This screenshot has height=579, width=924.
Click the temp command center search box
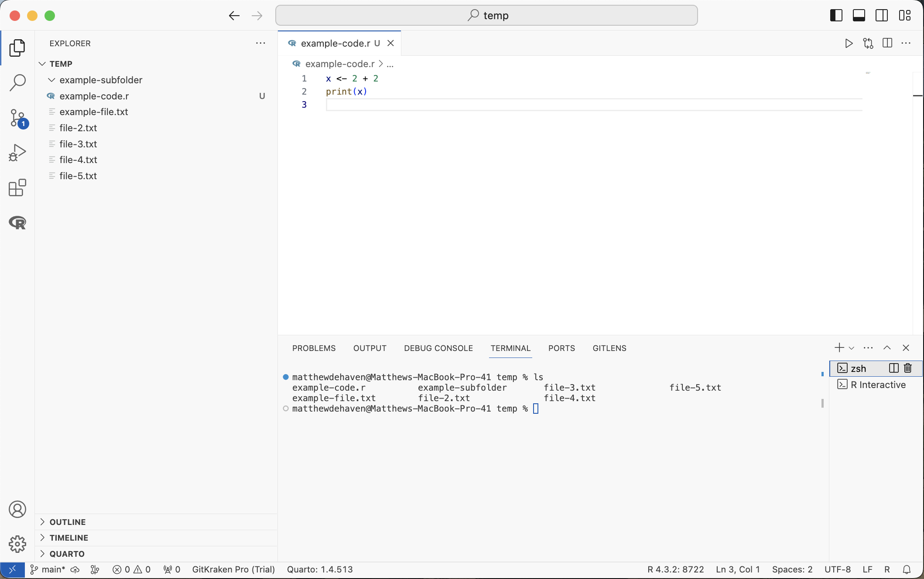[486, 16]
